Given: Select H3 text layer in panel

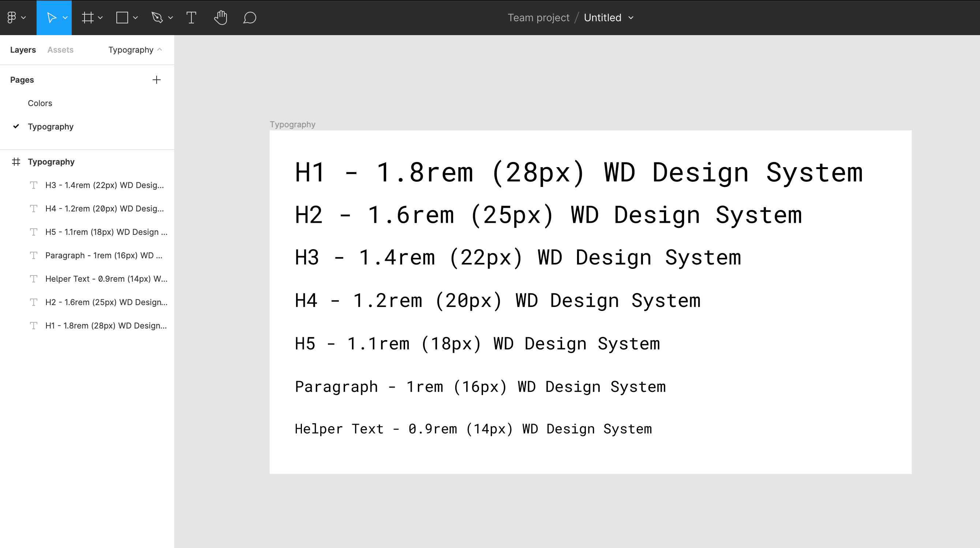Looking at the screenshot, I should 104,184.
